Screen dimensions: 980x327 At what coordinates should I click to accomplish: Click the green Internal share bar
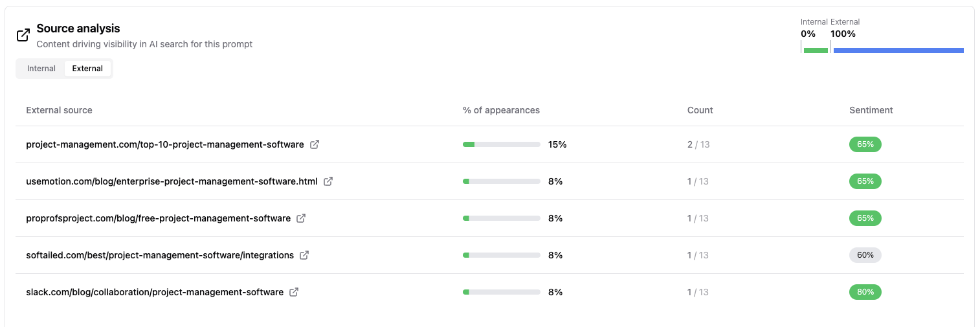coord(816,50)
